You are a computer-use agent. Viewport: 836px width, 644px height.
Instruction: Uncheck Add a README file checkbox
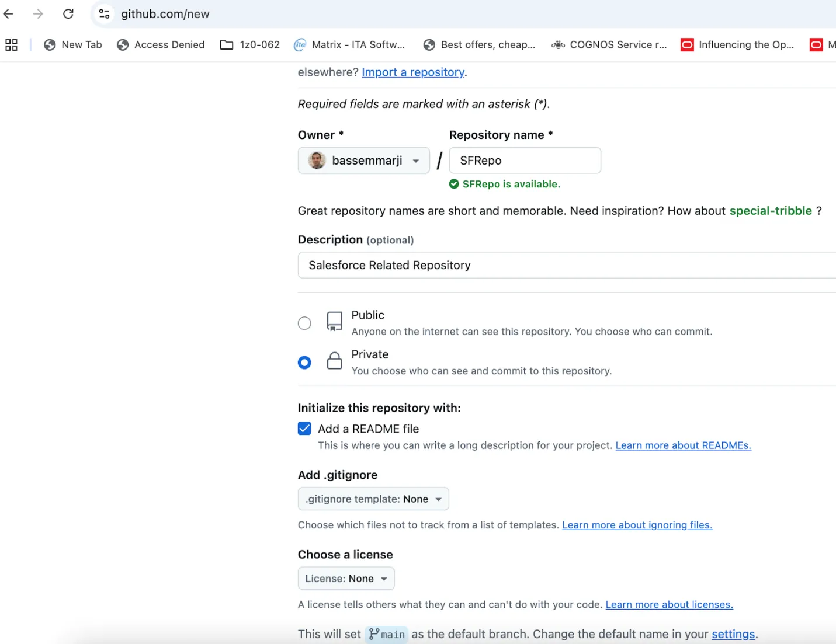[304, 429]
